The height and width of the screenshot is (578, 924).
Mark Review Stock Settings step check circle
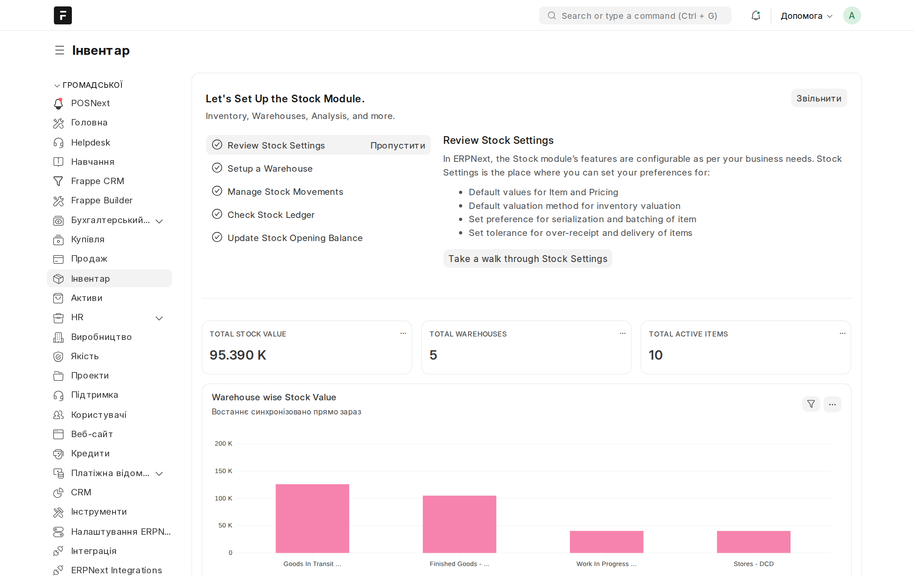217,145
